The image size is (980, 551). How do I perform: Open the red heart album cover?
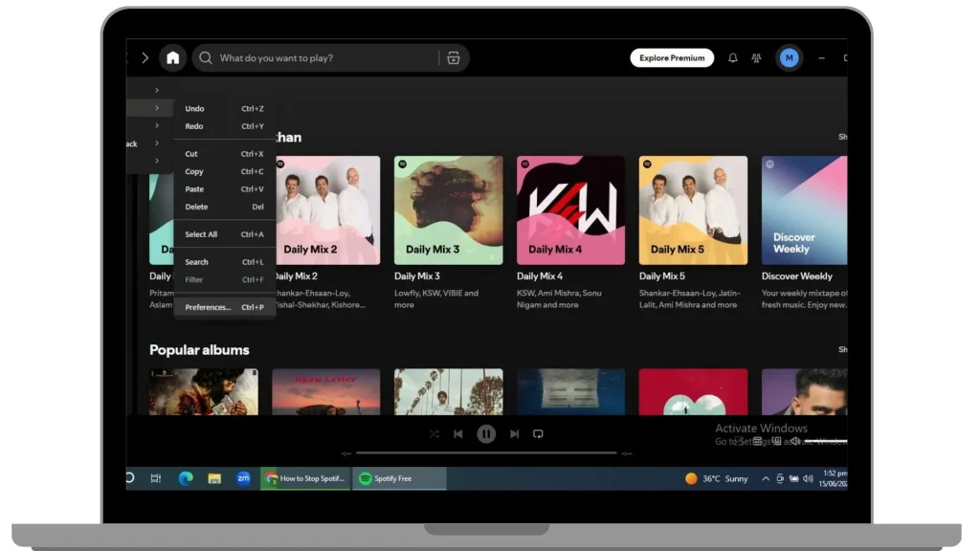click(693, 391)
